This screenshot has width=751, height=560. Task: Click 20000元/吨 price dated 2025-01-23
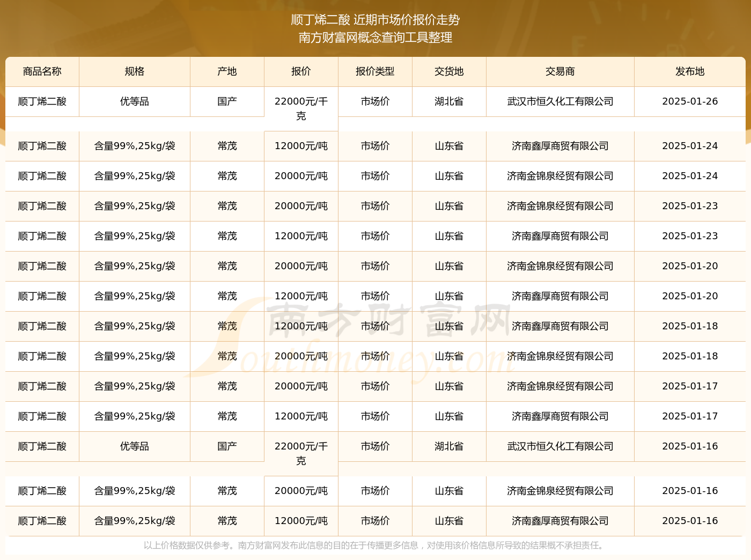point(301,206)
